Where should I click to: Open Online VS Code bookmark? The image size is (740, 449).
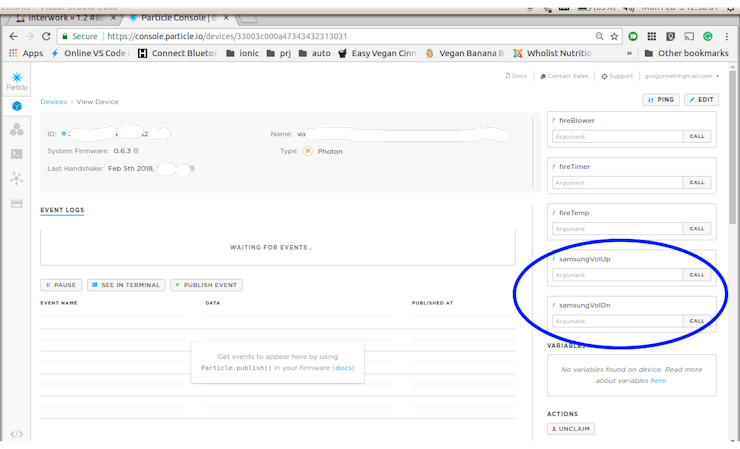tap(90, 53)
